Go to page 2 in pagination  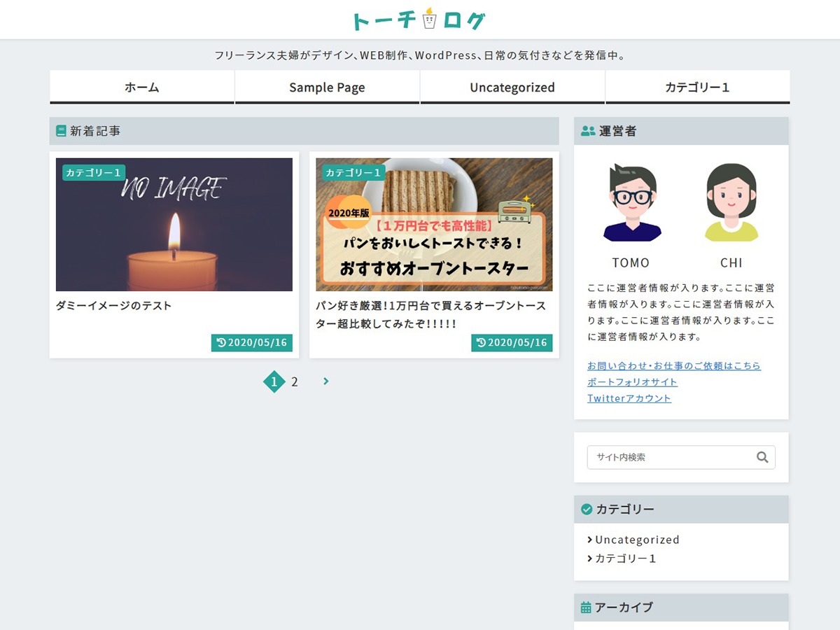tap(295, 381)
